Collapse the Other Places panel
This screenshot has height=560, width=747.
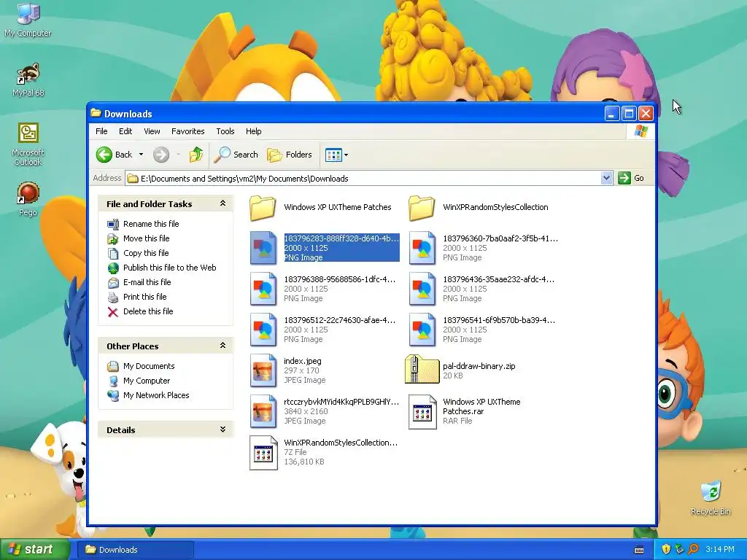coord(222,346)
